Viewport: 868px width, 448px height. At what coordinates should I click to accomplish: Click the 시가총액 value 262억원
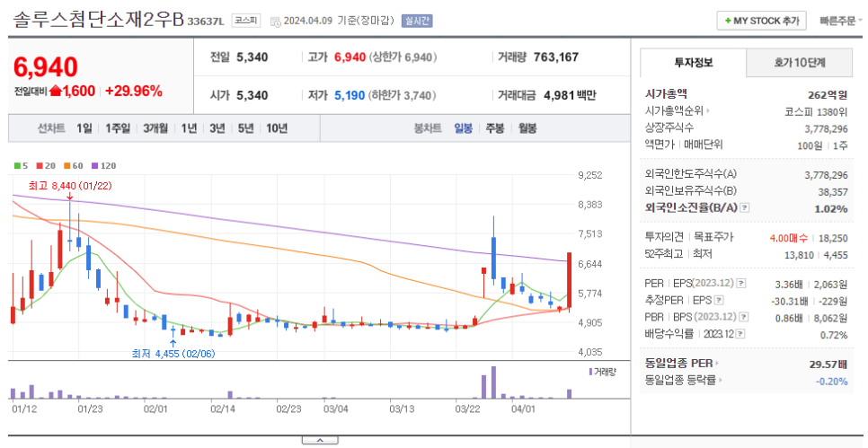click(x=827, y=94)
